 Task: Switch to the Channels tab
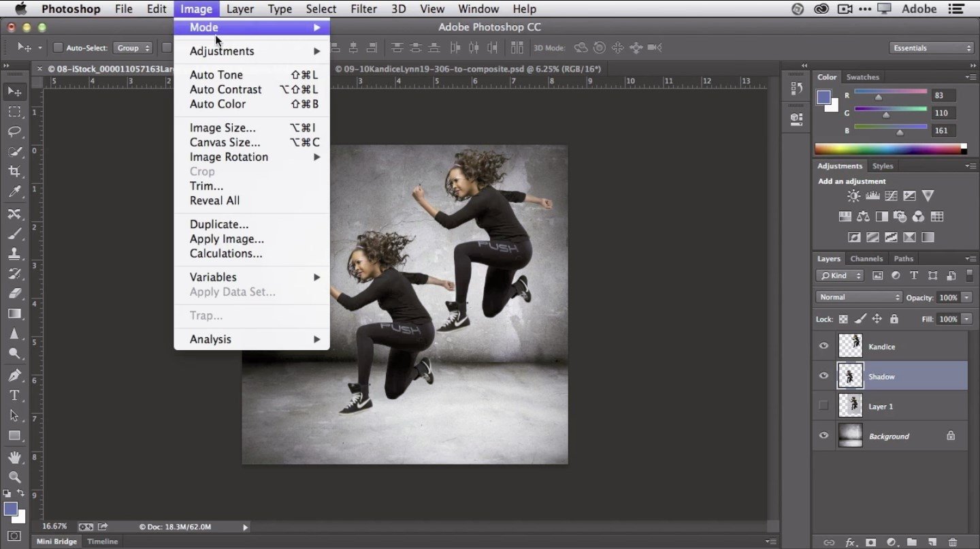click(x=866, y=259)
